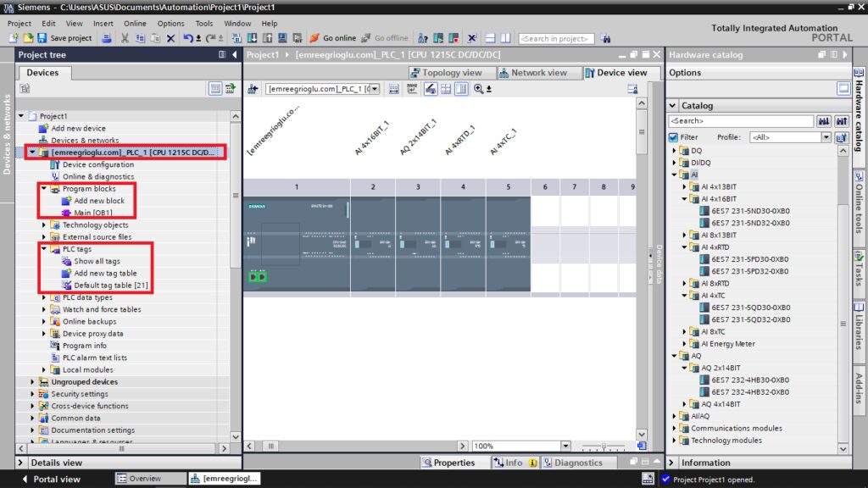Open the Online menu

135,23
